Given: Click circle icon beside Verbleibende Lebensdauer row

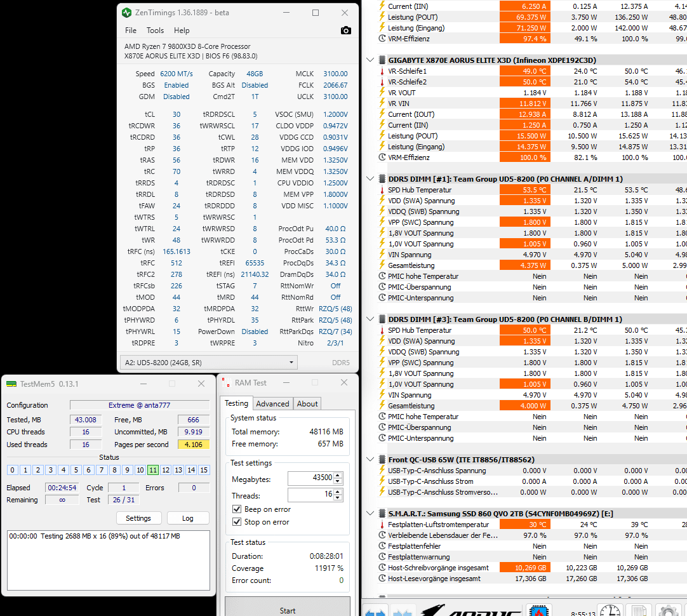Looking at the screenshot, I should point(382,535).
